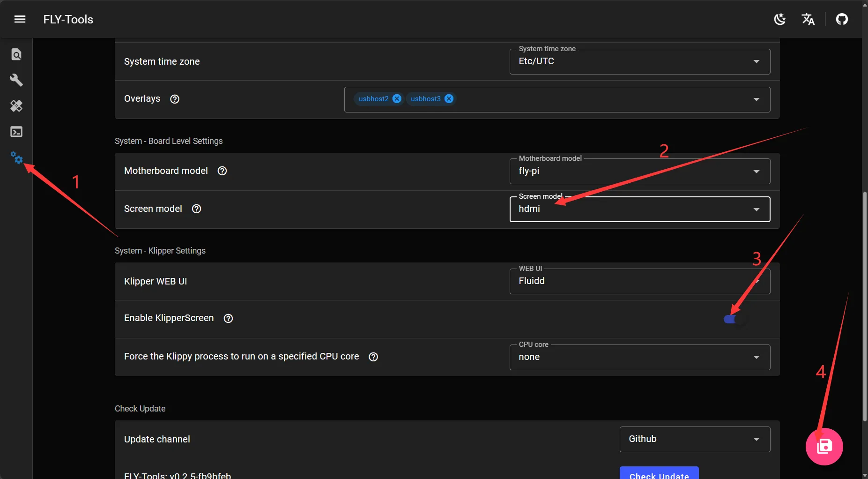
Task: Select the wrench tools sidebar icon
Action: (x=16, y=80)
